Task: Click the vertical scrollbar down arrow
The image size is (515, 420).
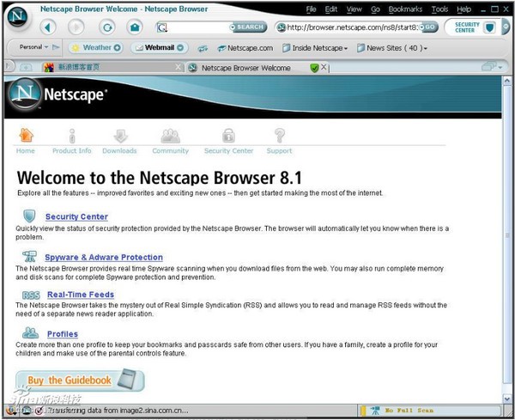Action: pos(507,399)
